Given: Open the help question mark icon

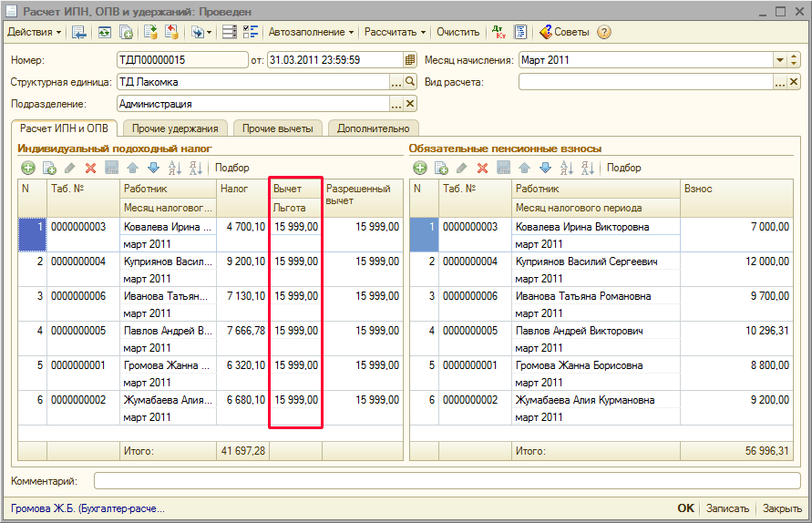Looking at the screenshot, I should click(x=603, y=32).
